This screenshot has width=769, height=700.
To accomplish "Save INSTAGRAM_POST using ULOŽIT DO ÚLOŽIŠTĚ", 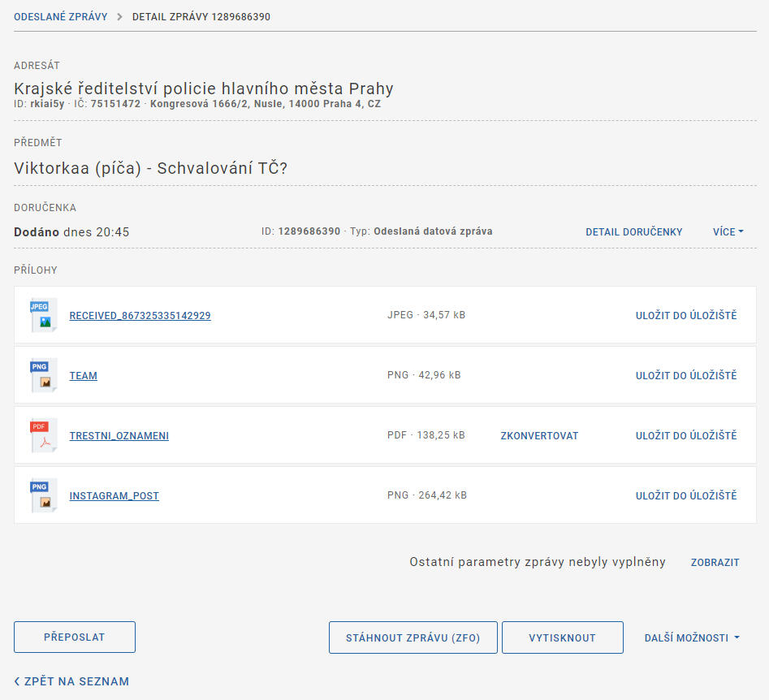I will tap(686, 496).
